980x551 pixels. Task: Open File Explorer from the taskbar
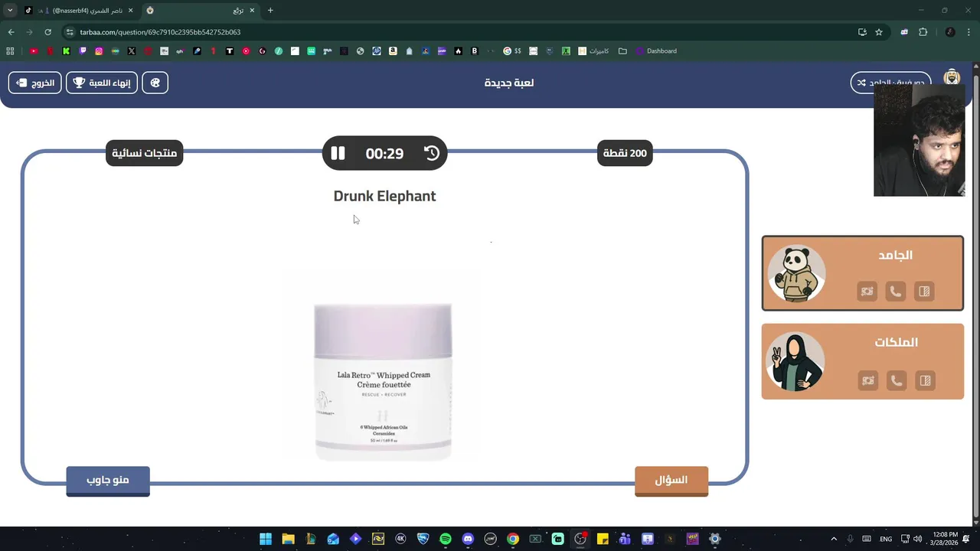click(x=288, y=539)
